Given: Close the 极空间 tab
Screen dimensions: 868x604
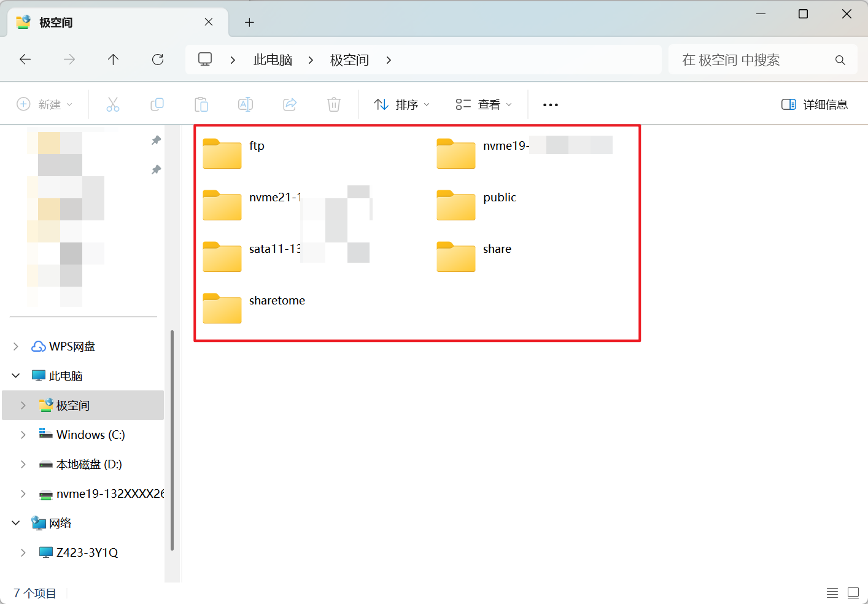Looking at the screenshot, I should point(209,22).
